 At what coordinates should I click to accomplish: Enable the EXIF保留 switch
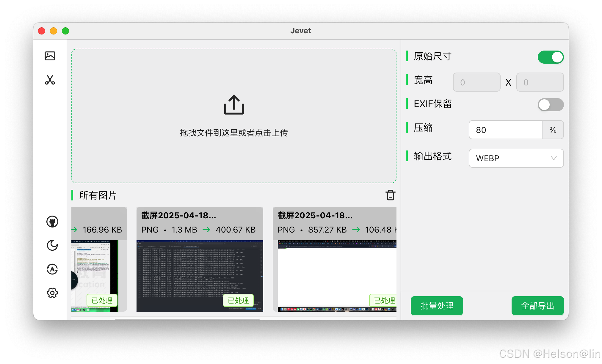click(550, 105)
